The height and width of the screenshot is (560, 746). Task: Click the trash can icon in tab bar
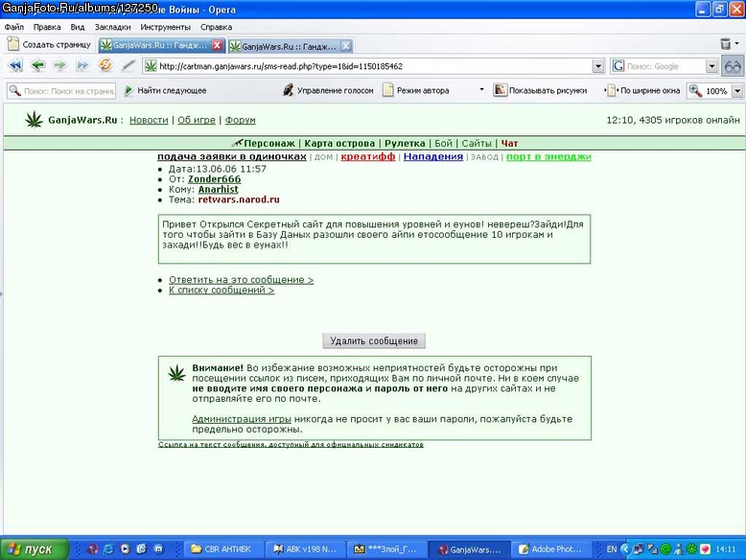click(x=725, y=44)
